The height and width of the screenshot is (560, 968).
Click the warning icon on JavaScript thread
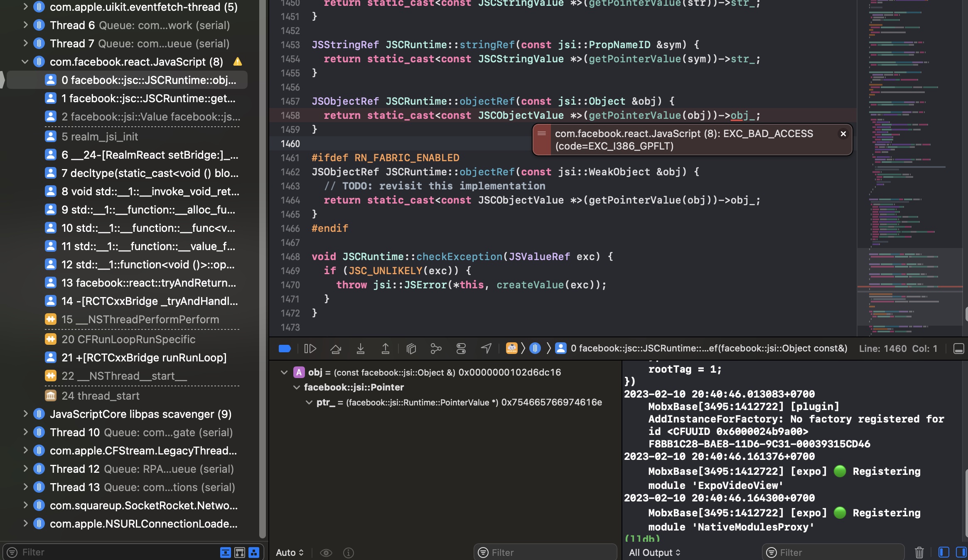[x=238, y=62]
